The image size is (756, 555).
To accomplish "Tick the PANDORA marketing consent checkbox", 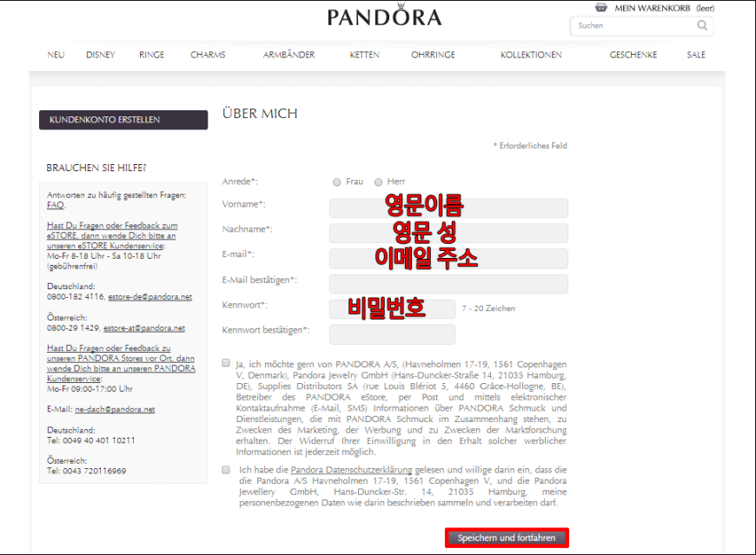I will tap(226, 363).
